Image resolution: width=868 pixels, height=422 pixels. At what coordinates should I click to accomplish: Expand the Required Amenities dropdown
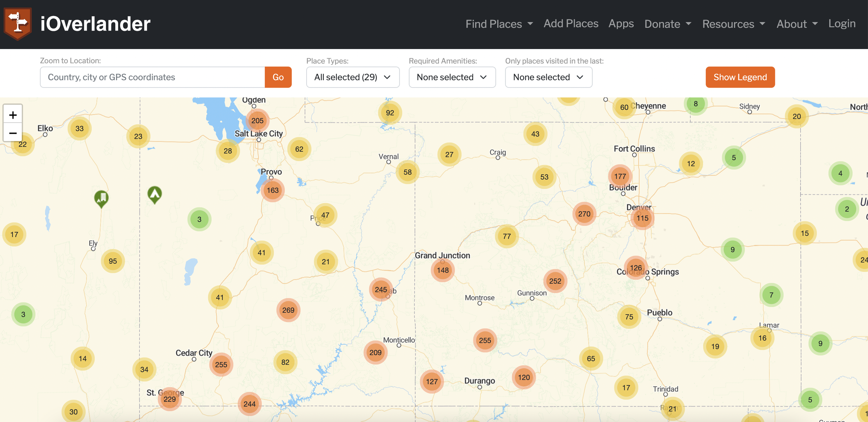[452, 77]
